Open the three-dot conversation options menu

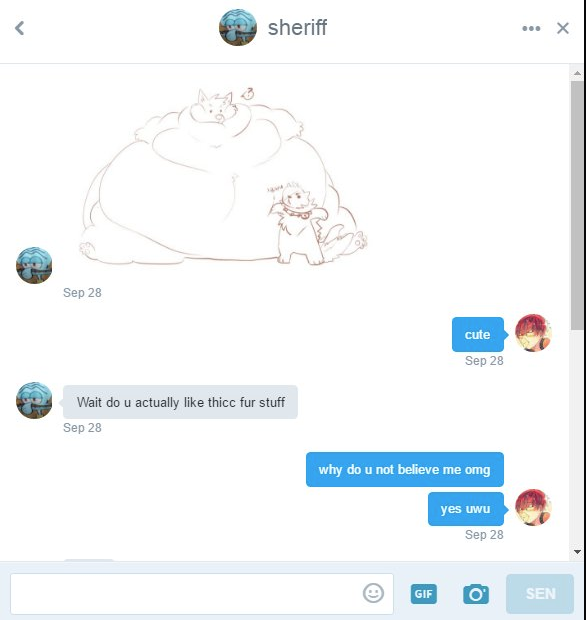(x=531, y=28)
